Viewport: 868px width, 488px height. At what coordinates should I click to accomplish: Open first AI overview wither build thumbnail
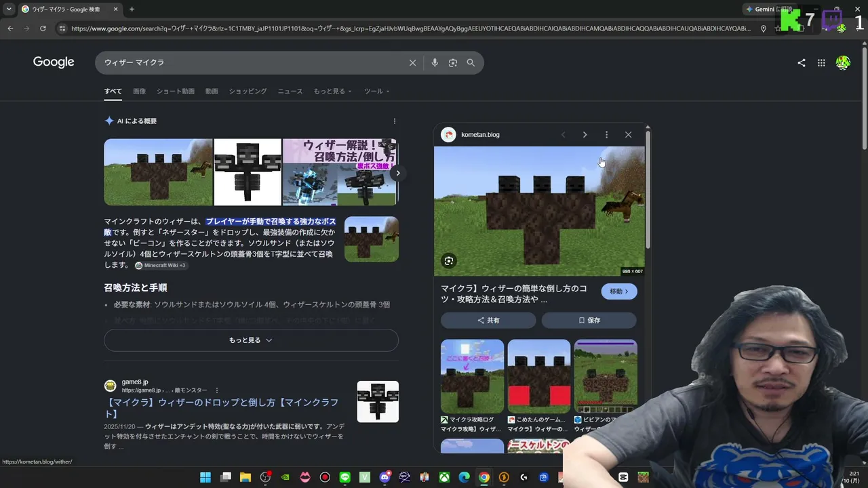tap(159, 172)
